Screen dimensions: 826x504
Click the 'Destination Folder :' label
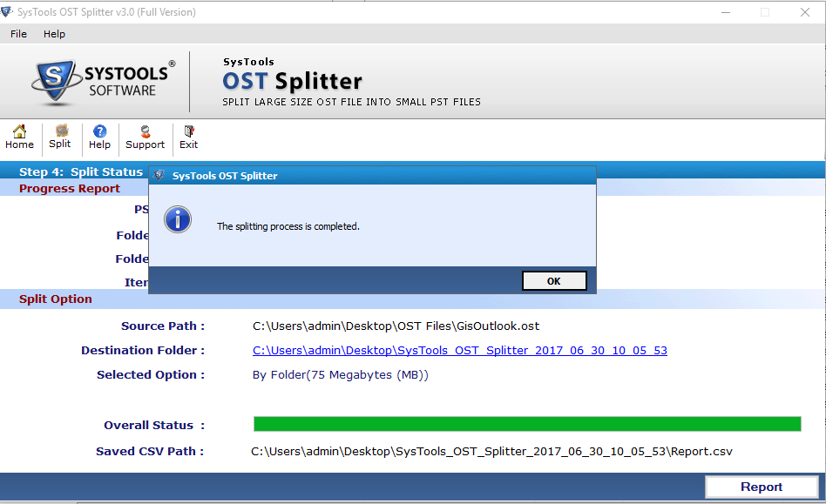tap(143, 351)
